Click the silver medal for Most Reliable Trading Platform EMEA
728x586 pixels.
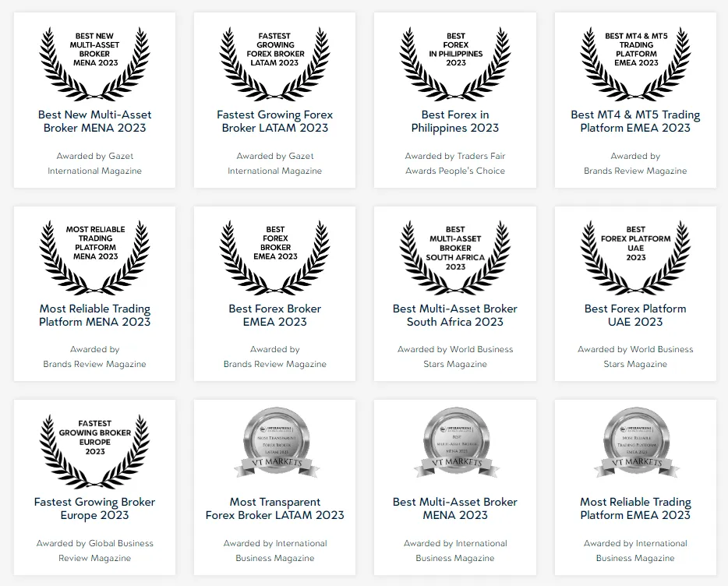(637, 443)
